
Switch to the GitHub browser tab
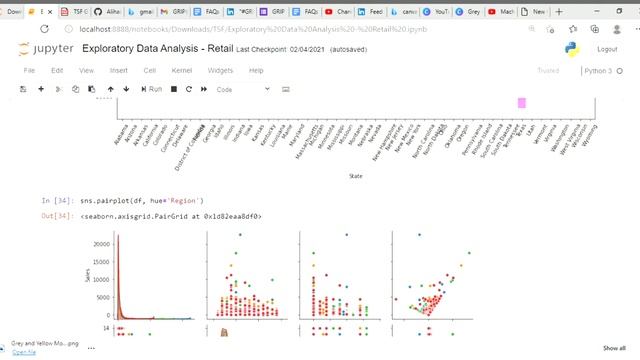tap(107, 12)
